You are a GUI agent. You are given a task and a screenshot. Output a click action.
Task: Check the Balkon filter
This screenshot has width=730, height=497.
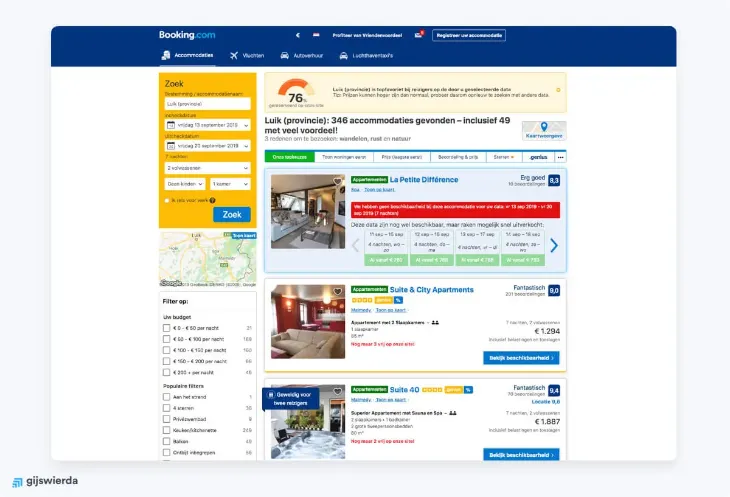point(166,442)
